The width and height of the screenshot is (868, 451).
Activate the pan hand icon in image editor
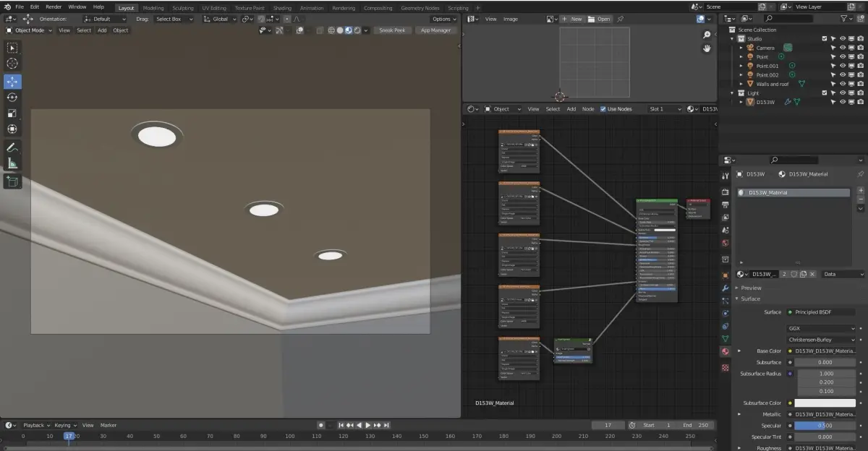tap(707, 48)
